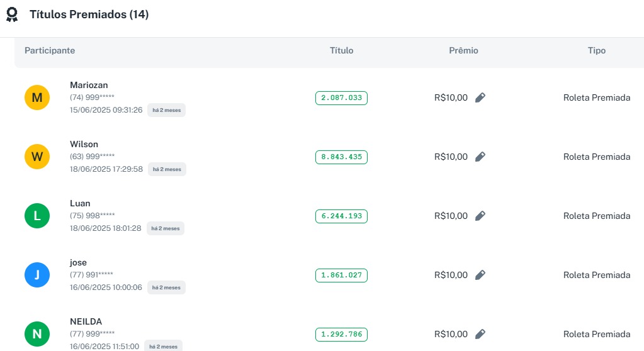Click NEILDA's green N avatar

coord(37,334)
